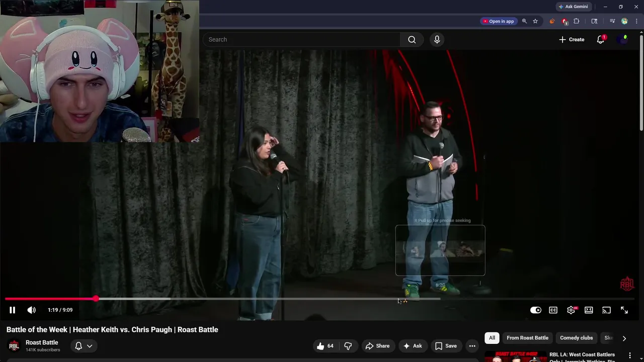Open the red extension with badge
Viewport: 644px width, 362px height.
pos(565,21)
